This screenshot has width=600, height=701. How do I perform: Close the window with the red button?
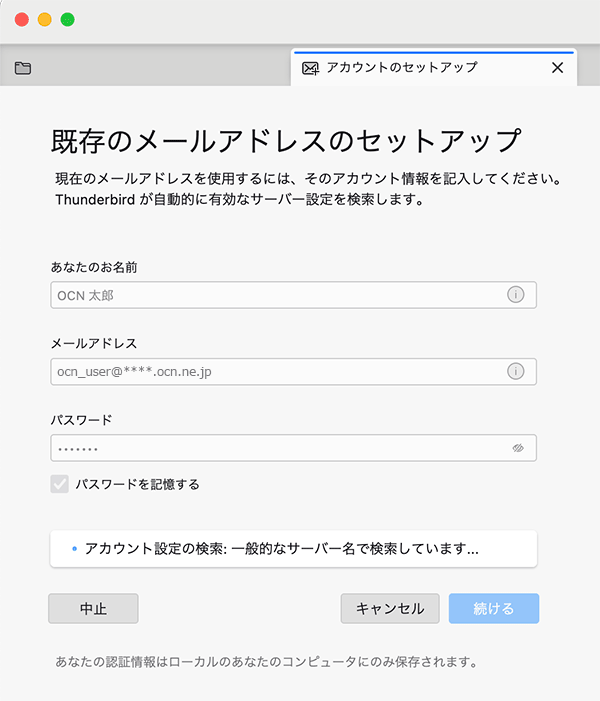click(x=22, y=20)
